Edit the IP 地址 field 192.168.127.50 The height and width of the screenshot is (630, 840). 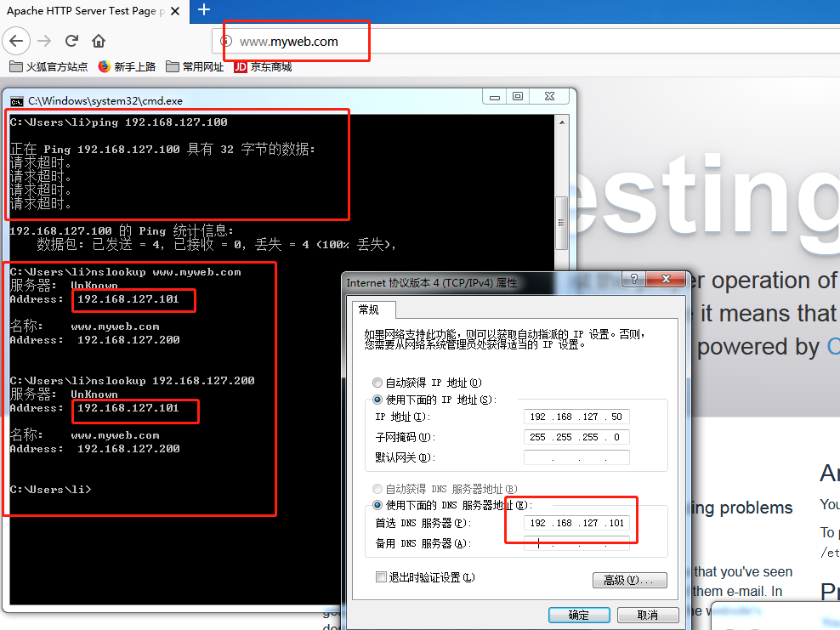pos(576,417)
